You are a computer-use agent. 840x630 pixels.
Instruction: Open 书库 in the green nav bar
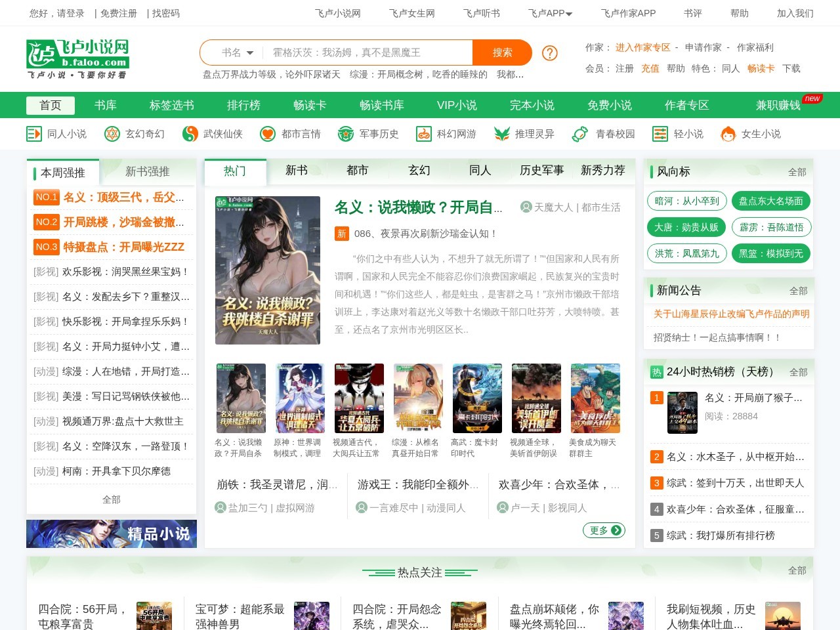(x=105, y=105)
